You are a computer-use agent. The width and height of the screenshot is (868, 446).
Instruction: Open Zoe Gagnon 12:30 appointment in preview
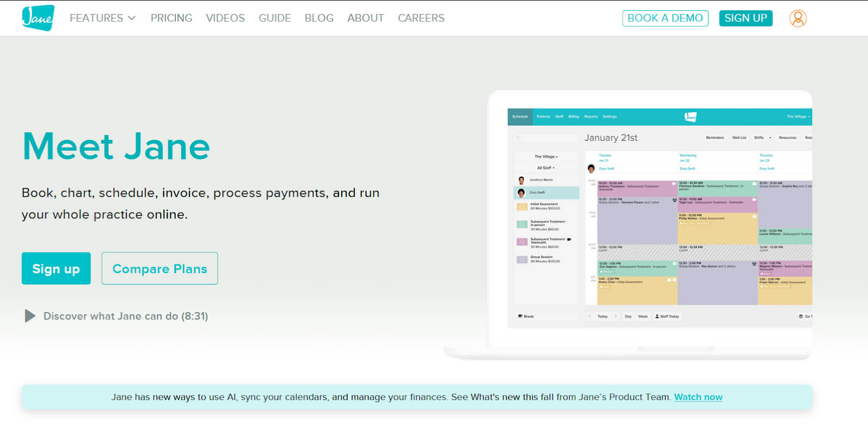point(637,268)
